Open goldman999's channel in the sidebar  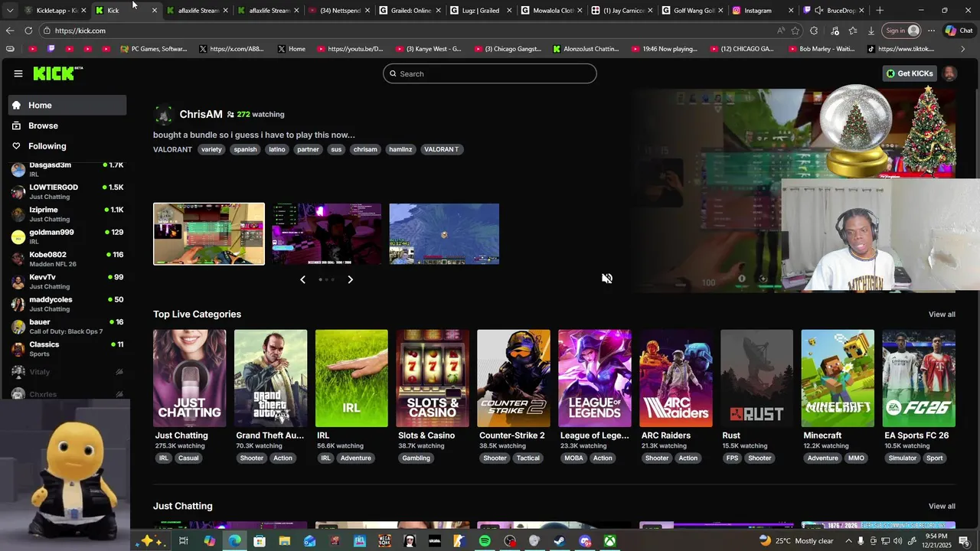coord(67,236)
